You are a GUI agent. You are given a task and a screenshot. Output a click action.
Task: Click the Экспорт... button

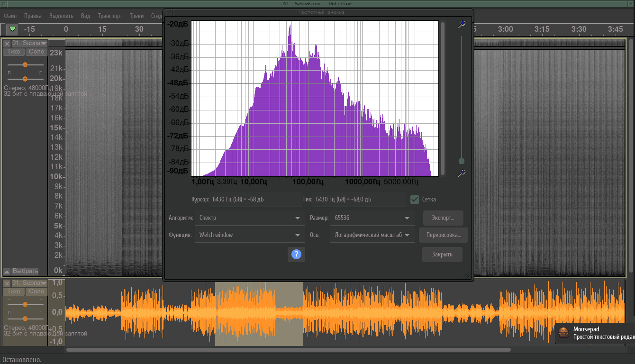click(x=443, y=218)
